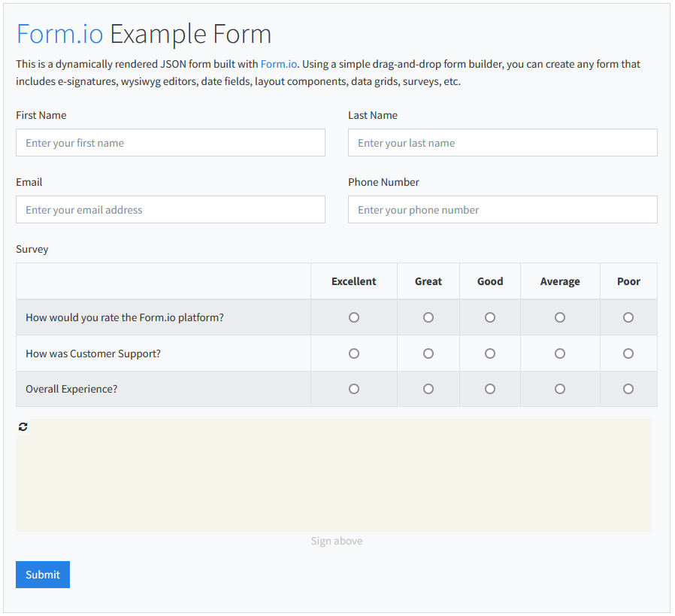Rate Form.io platform as Poor
675x616 pixels.
click(x=628, y=317)
